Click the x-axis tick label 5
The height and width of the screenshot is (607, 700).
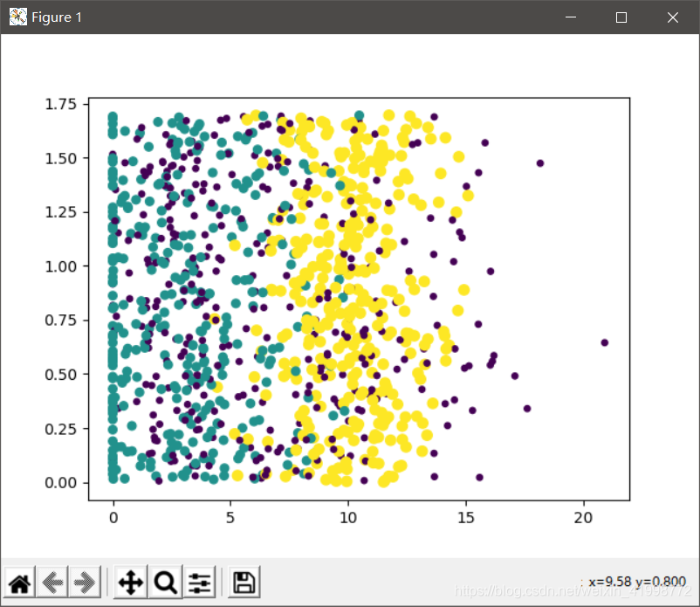pos(230,518)
